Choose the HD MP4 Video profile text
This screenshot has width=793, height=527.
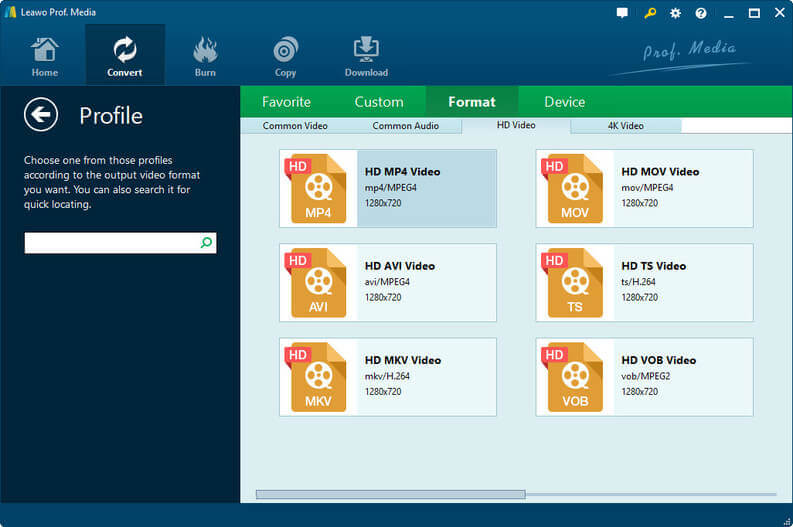(403, 172)
